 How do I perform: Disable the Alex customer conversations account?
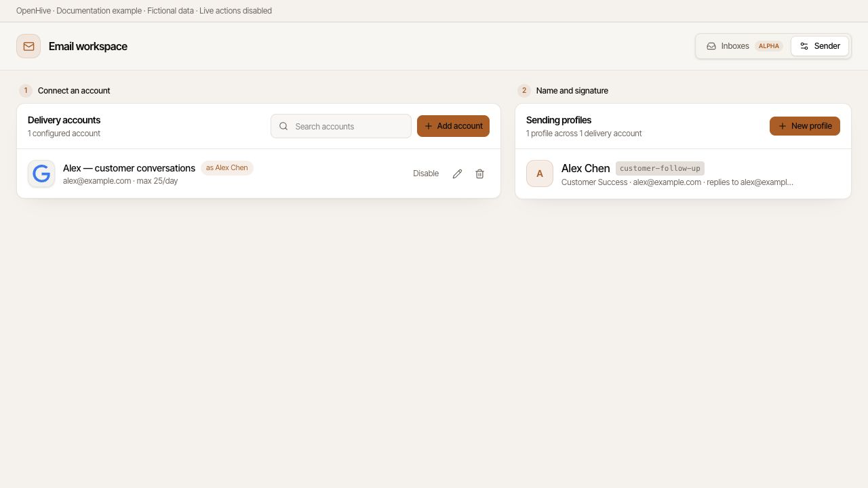click(x=426, y=174)
